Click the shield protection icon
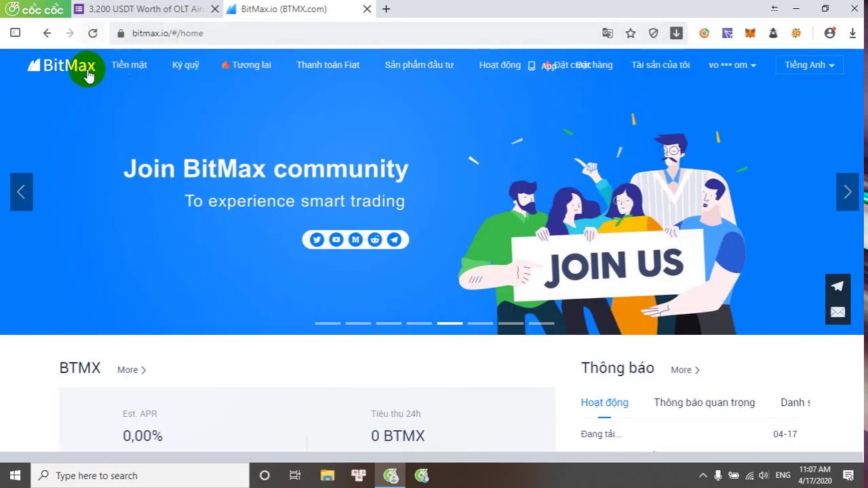This screenshot has width=868, height=488. 654,33
